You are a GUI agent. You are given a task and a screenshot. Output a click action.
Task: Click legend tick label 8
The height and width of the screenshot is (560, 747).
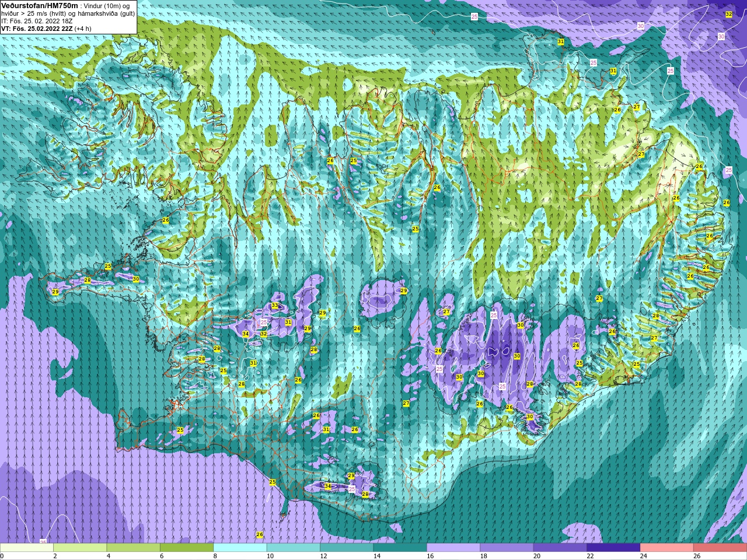pos(215,556)
